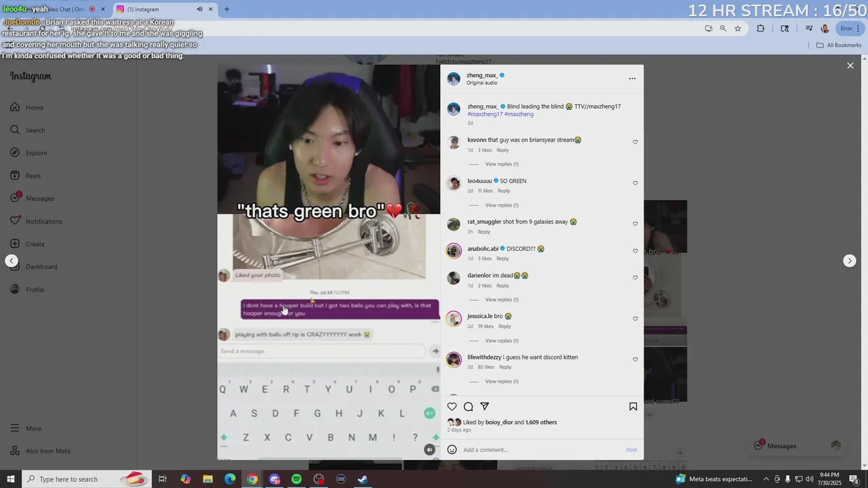Open a new browser tab with plus
This screenshot has height=488, width=868.
[x=226, y=9]
